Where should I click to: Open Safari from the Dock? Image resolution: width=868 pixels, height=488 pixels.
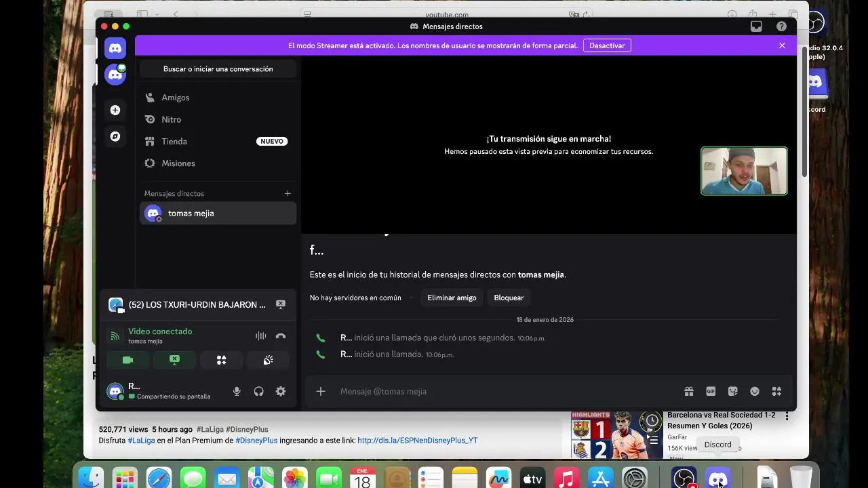pyautogui.click(x=159, y=479)
